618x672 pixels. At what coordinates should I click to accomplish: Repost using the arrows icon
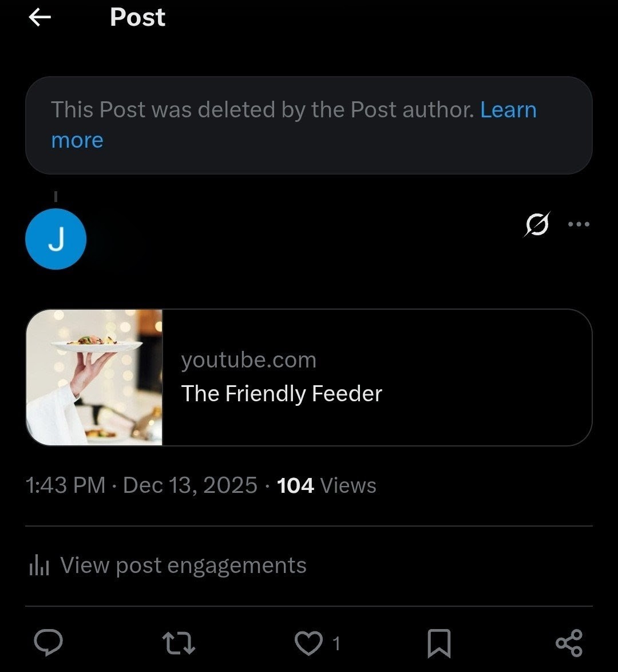click(179, 643)
